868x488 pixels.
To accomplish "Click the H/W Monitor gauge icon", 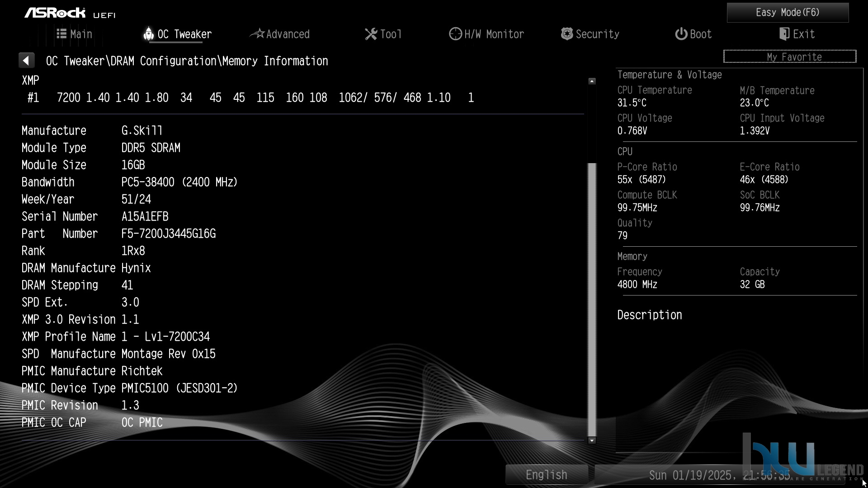I will pyautogui.click(x=455, y=34).
